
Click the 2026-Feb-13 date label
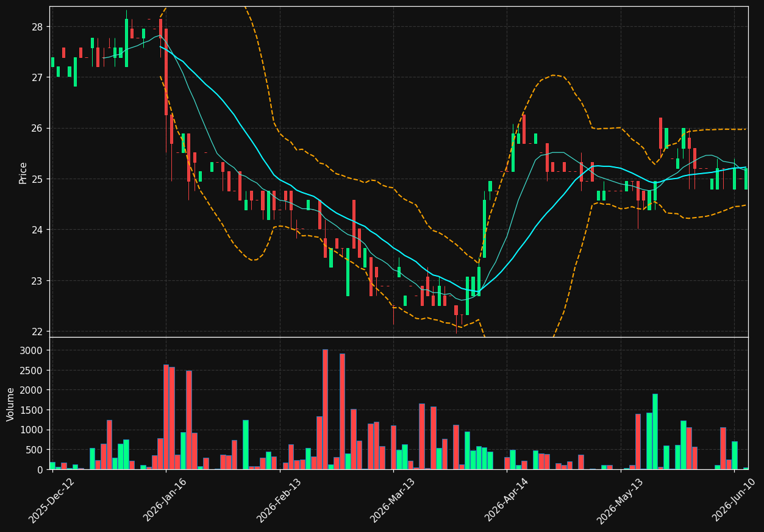click(279, 500)
